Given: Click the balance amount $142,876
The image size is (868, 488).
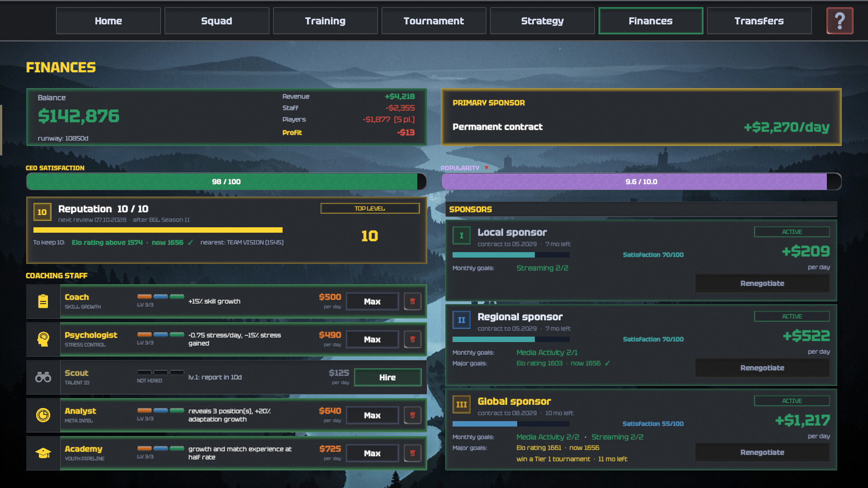Looking at the screenshot, I should (79, 116).
